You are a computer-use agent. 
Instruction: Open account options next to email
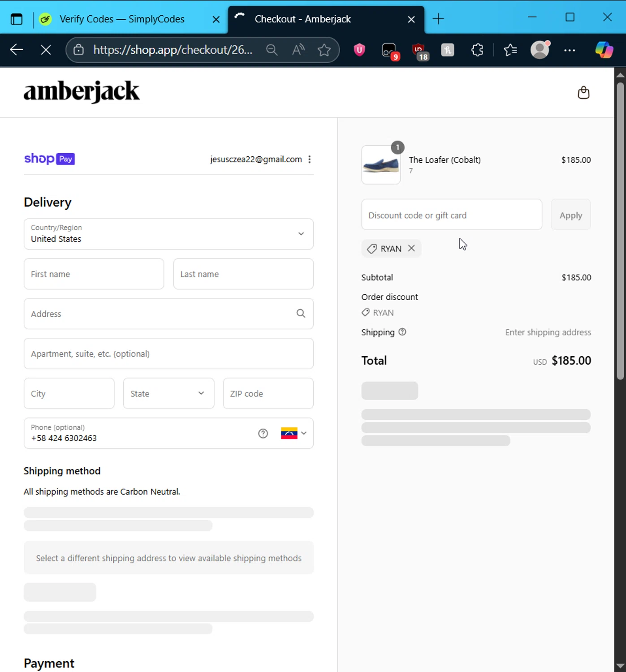(x=310, y=159)
